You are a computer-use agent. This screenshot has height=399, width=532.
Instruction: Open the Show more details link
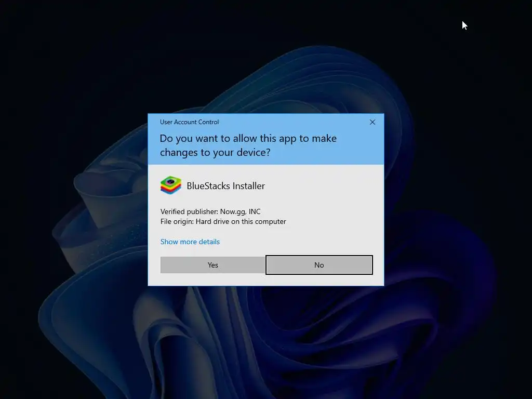[x=190, y=242]
